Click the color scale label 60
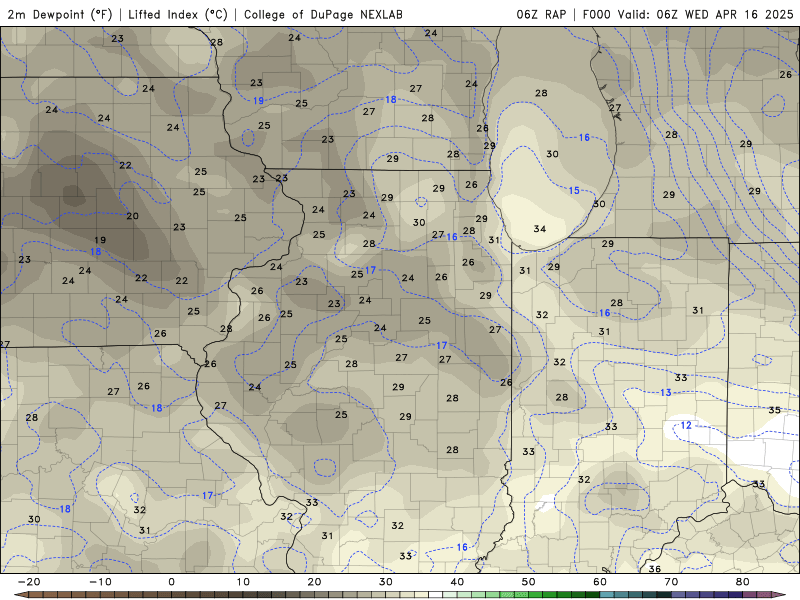The image size is (800, 600). tap(600, 582)
